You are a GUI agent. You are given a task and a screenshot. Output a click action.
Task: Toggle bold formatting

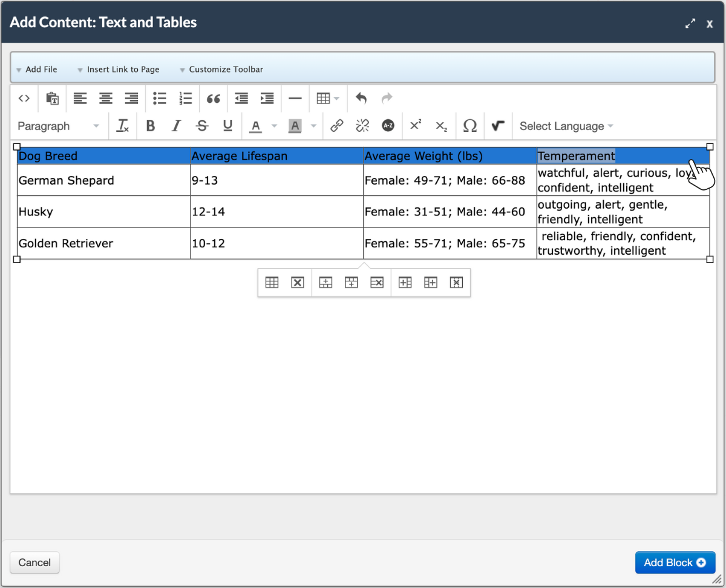[151, 126]
